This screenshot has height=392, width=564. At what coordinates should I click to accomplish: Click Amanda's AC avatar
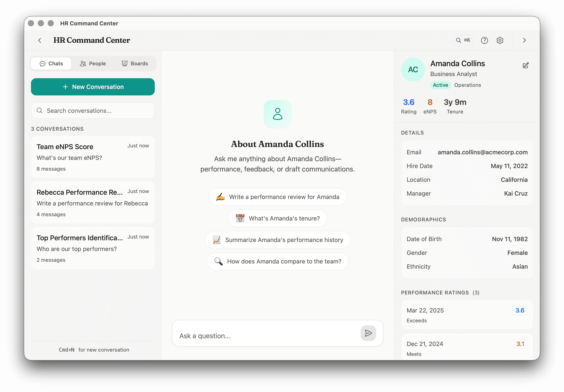click(413, 69)
